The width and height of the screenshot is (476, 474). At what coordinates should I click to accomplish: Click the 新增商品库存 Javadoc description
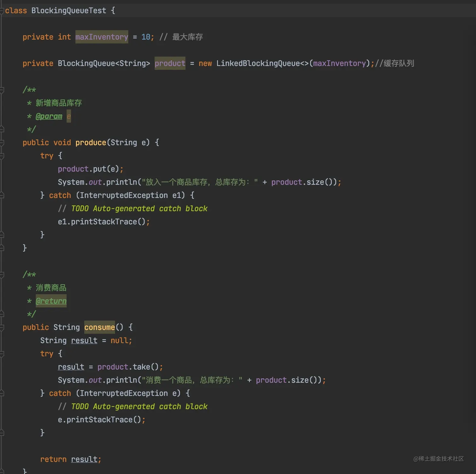pos(59,103)
